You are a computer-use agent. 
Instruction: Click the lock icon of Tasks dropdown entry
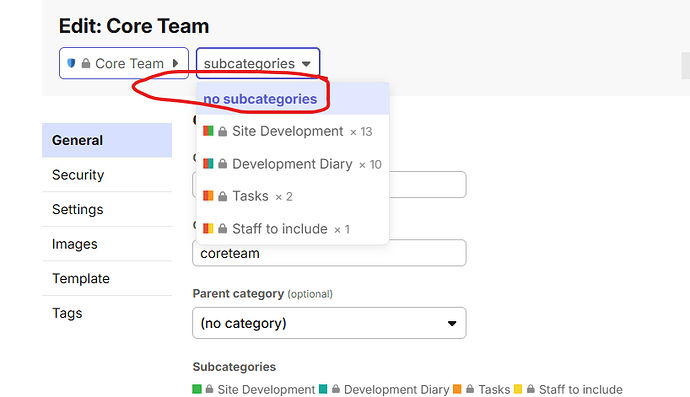223,196
